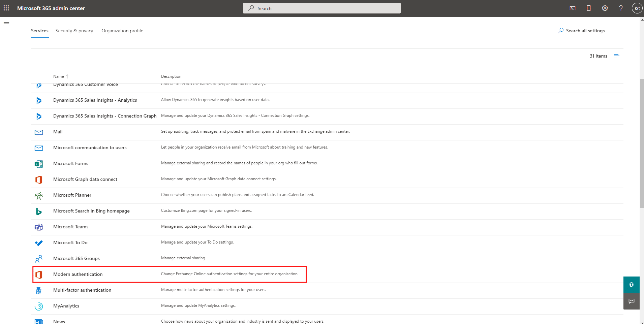Click the mobile app icon in header

(x=589, y=8)
